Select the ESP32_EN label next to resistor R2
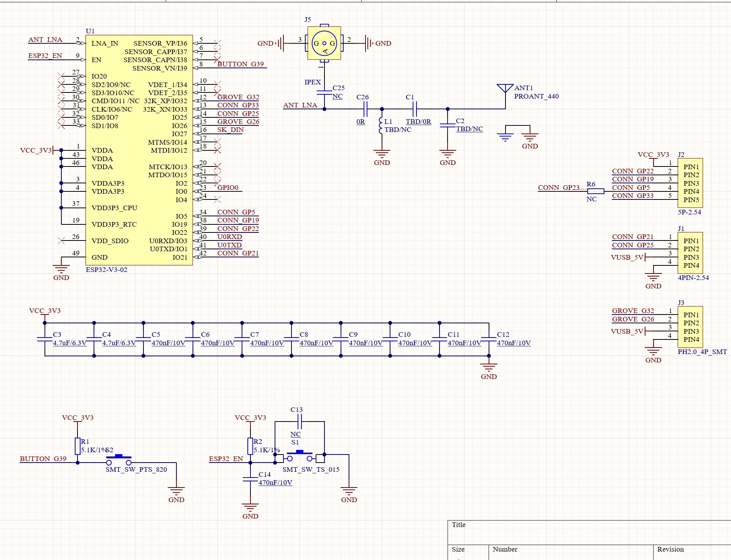This screenshot has width=731, height=560. click(x=226, y=459)
